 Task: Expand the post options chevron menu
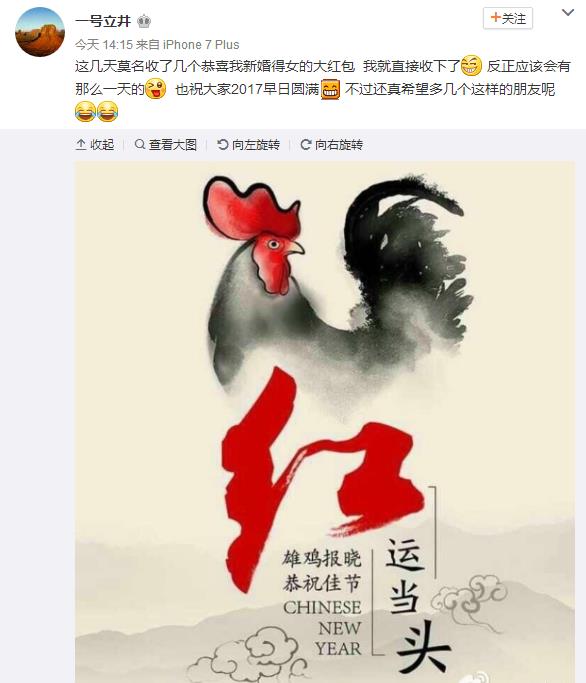tap(568, 13)
